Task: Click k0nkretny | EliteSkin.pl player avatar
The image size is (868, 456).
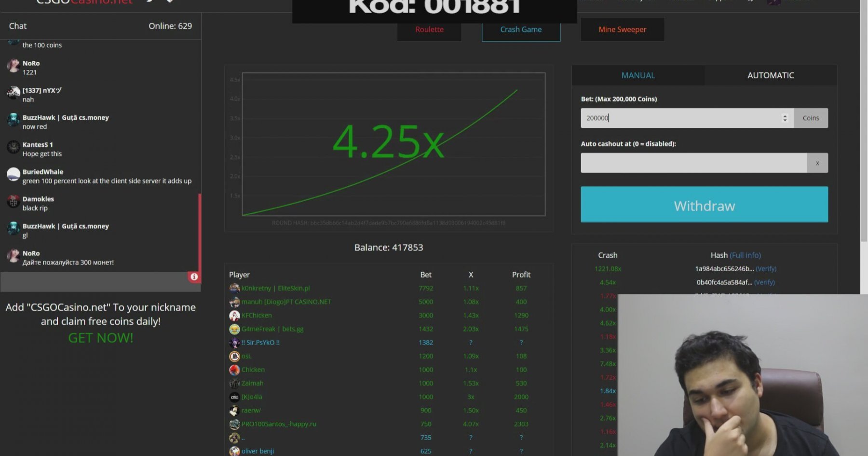Action: pos(234,288)
